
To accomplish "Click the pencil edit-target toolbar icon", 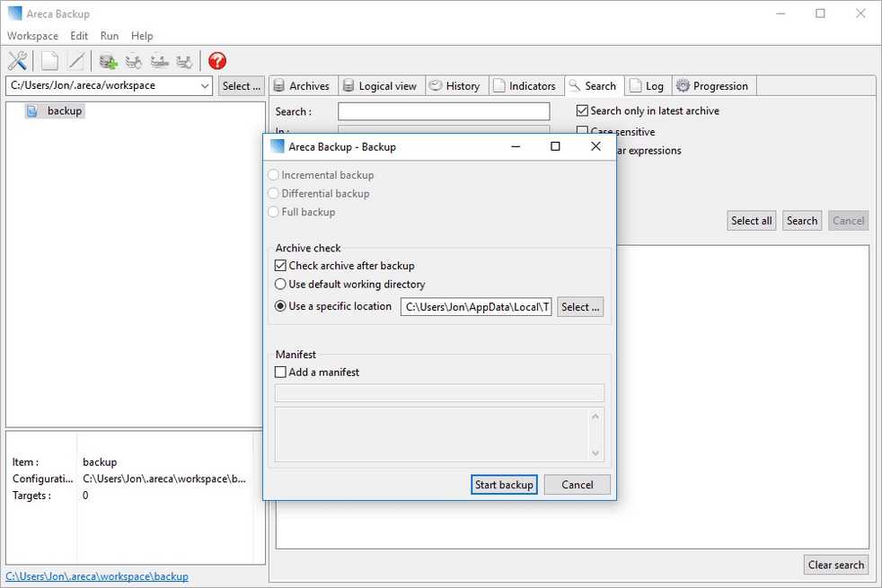I will pyautogui.click(x=76, y=61).
